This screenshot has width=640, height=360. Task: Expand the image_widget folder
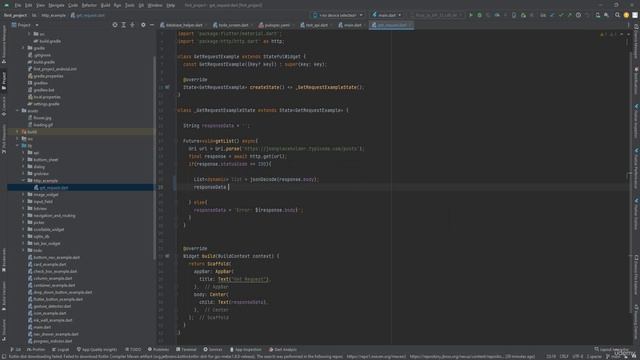click(x=23, y=195)
